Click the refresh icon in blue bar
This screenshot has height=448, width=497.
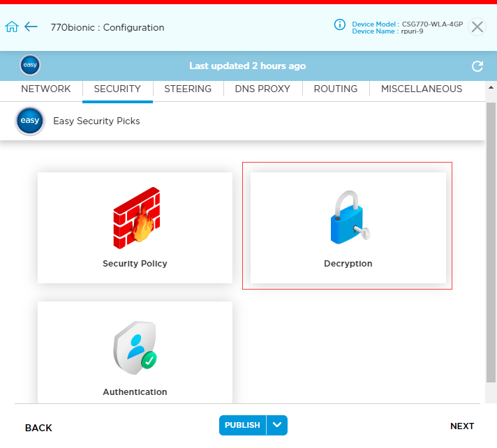(x=477, y=66)
